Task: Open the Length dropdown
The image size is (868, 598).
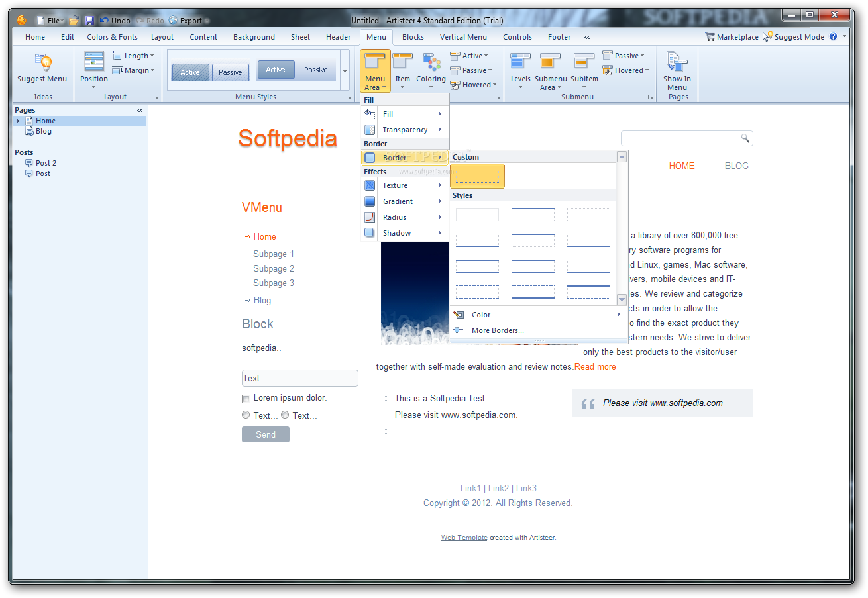Action: 133,56
